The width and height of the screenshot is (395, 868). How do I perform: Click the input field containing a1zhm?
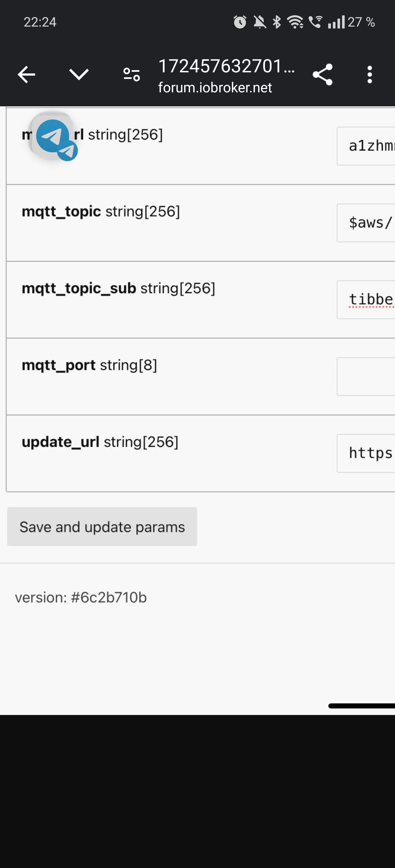366,146
